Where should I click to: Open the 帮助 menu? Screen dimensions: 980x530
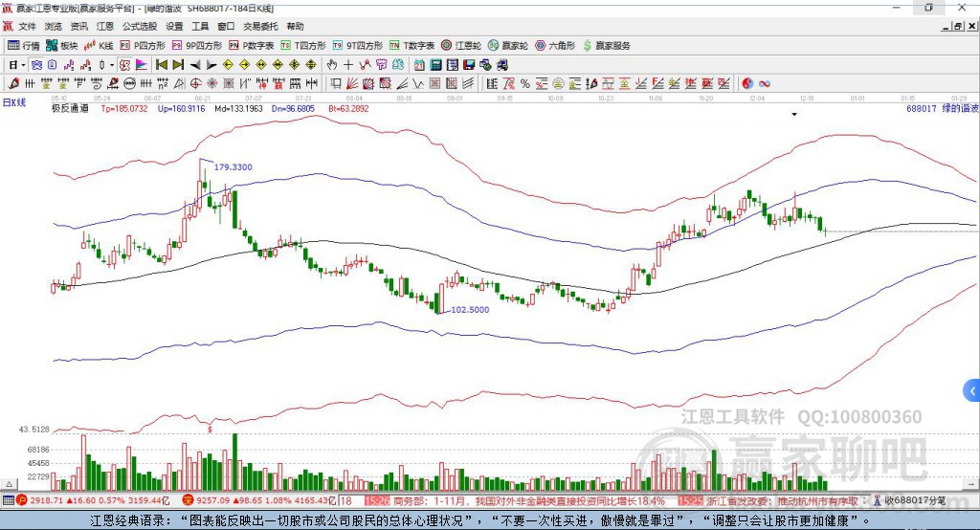(x=295, y=26)
